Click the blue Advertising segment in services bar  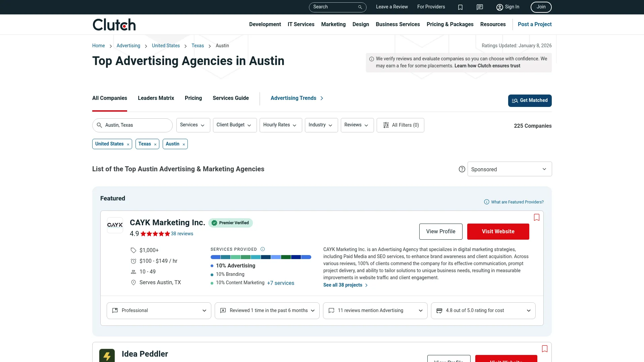point(215,257)
